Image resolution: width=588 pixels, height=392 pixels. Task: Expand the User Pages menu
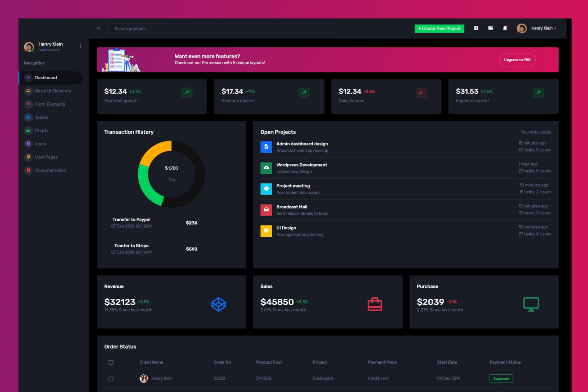pos(46,157)
